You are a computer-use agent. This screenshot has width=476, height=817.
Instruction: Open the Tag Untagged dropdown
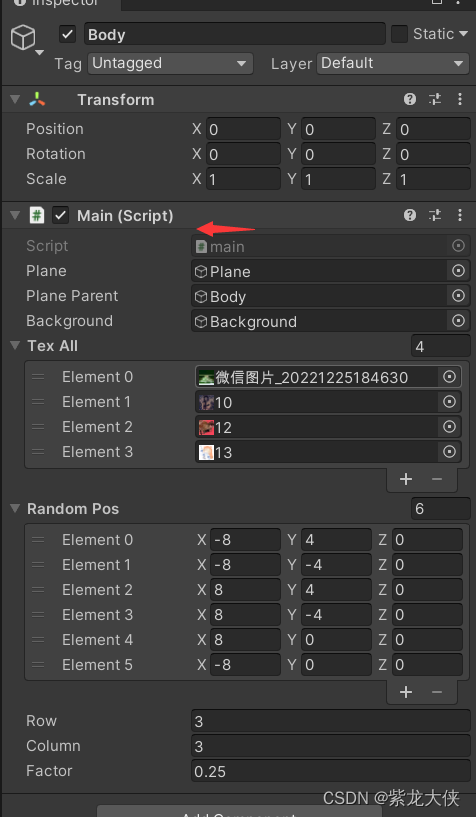point(170,64)
